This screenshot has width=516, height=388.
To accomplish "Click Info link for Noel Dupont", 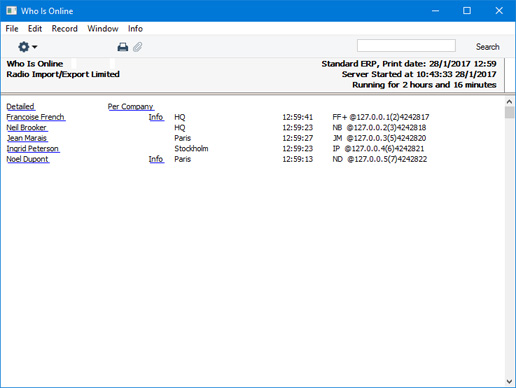I will click(156, 159).
